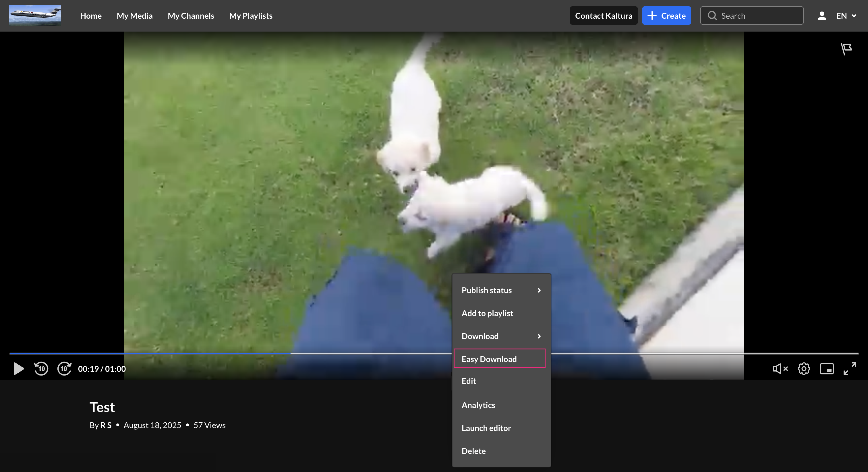Click the Contact Kaltura button

click(x=603, y=16)
